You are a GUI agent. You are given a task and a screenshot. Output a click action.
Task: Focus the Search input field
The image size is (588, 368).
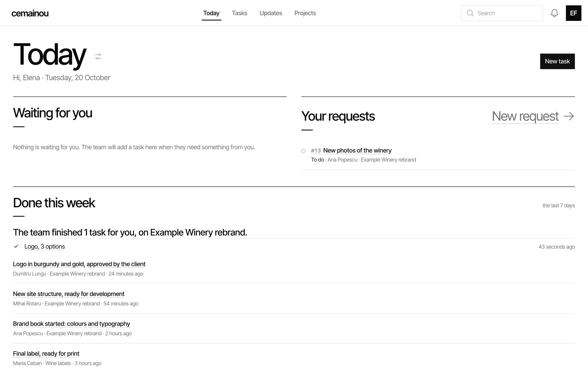click(502, 13)
